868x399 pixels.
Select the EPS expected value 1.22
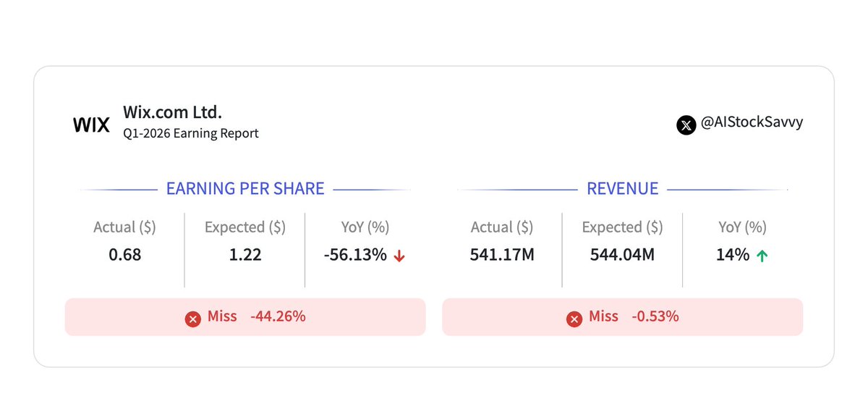coord(245,255)
